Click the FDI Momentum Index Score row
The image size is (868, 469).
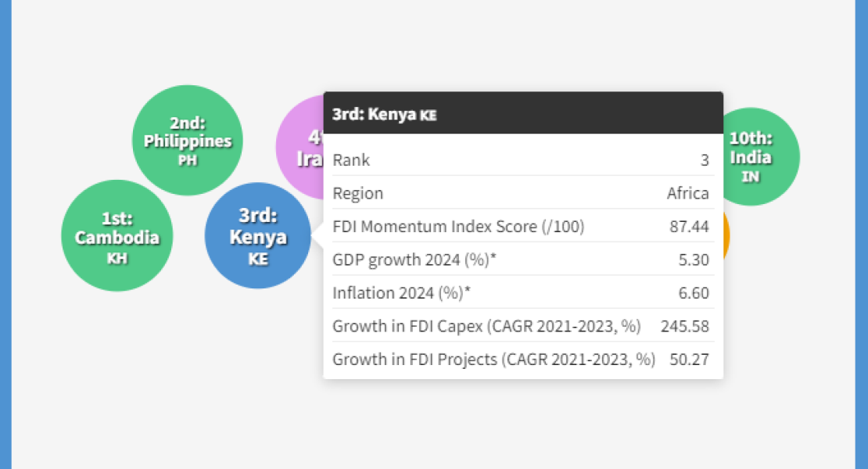(x=523, y=226)
